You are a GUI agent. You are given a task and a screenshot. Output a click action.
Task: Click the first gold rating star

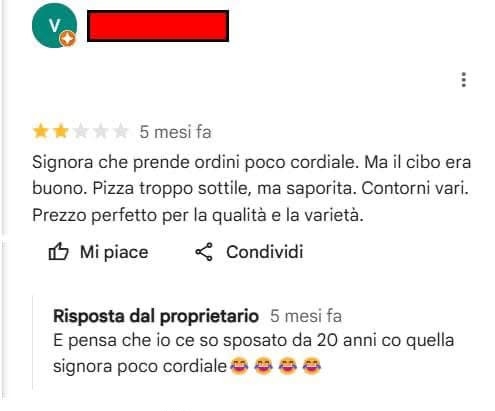pos(41,131)
